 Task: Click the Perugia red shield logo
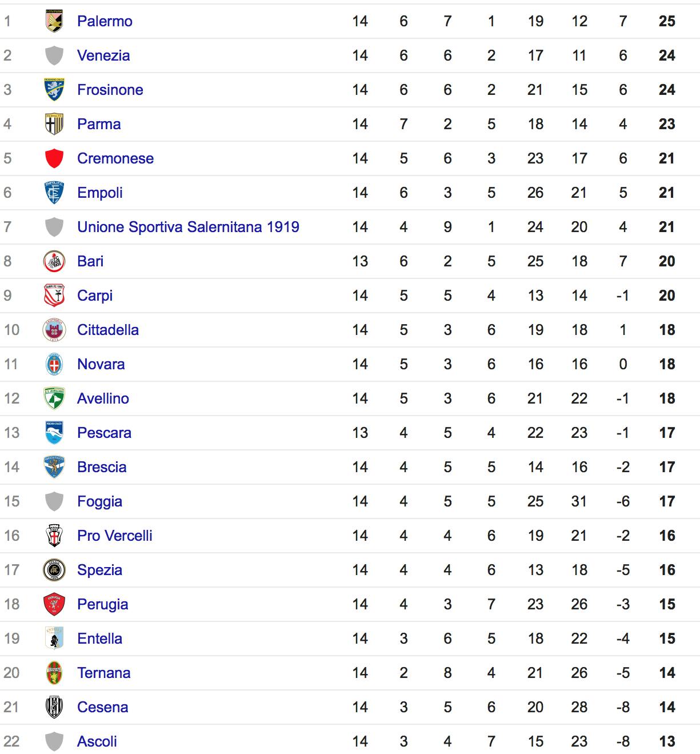tap(54, 604)
